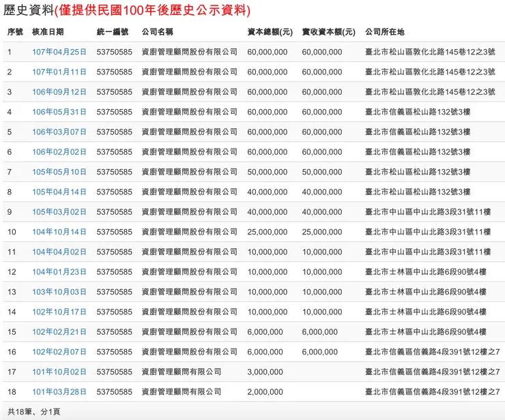
Task: Click the 核准日期 column header
Action: (x=48, y=32)
